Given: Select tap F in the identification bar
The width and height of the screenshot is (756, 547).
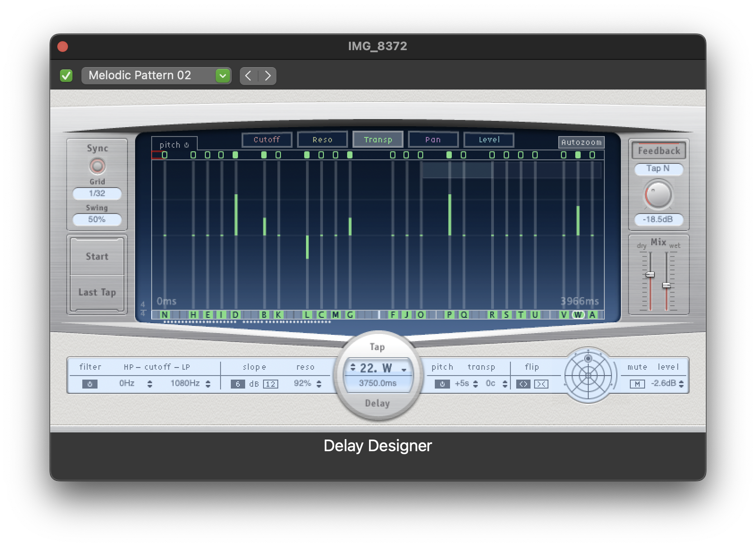Looking at the screenshot, I should coord(393,315).
